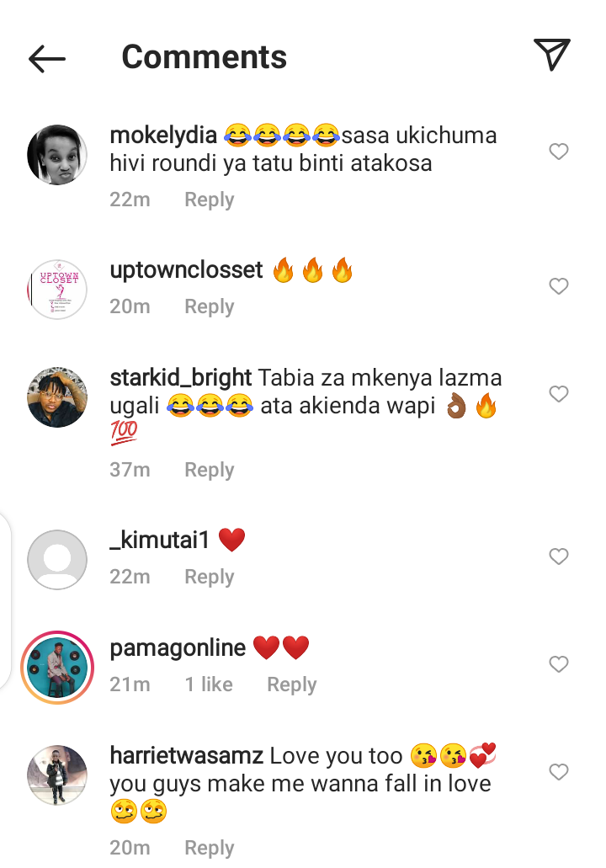Screen dimensions: 606x868
Task: Tap the heart beside _kimutai1's comment
Action: click(x=558, y=556)
